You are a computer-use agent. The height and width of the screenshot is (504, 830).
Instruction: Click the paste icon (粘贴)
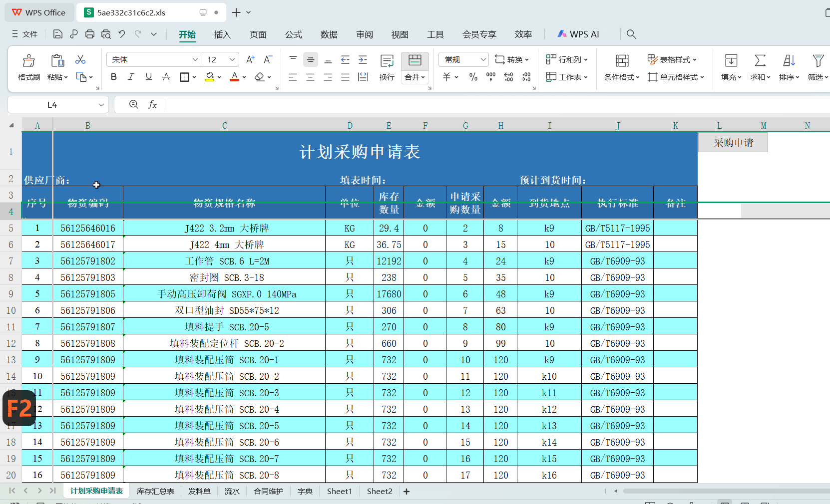57,60
